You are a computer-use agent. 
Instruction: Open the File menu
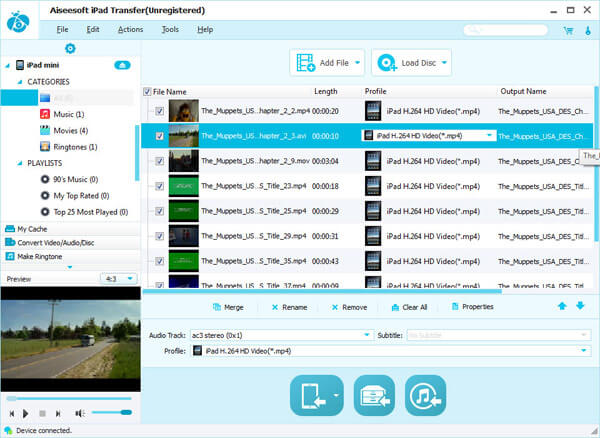point(62,29)
